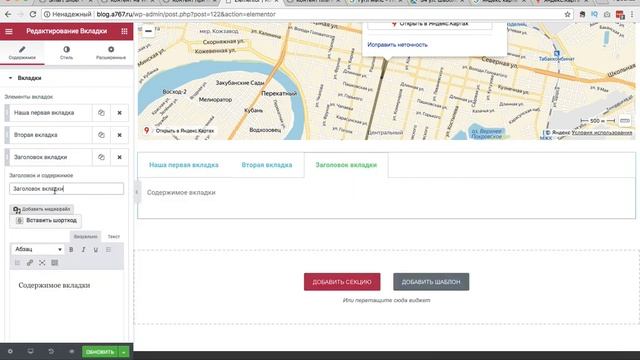640x360 pixels.
Task: Click into the Содержимое вкладки editor text
Action: [x=54, y=285]
